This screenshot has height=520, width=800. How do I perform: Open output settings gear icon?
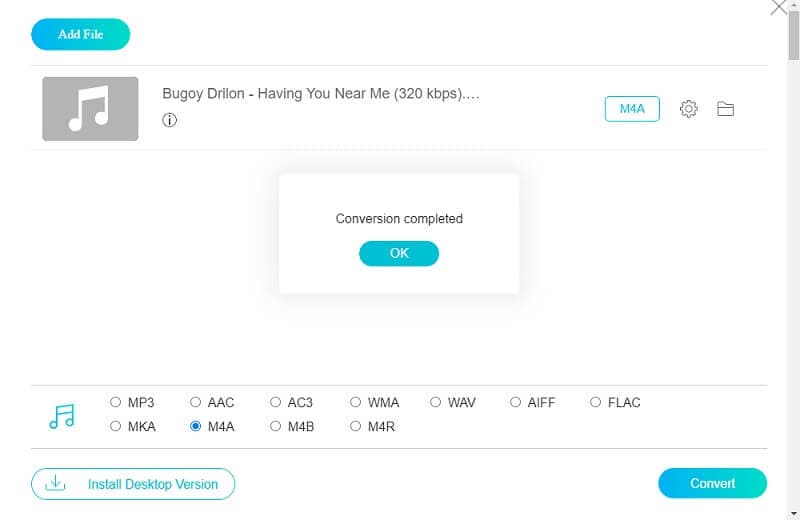point(688,109)
